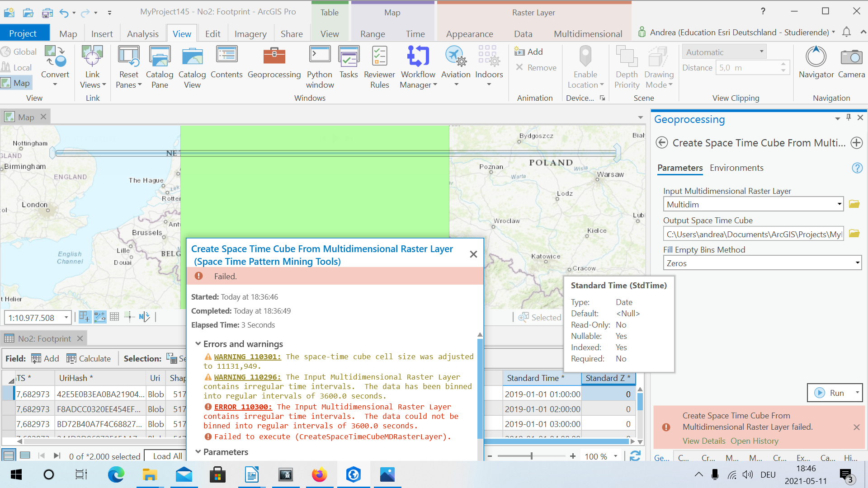
Task: Click the Output Space Time Cube path field
Action: point(753,234)
